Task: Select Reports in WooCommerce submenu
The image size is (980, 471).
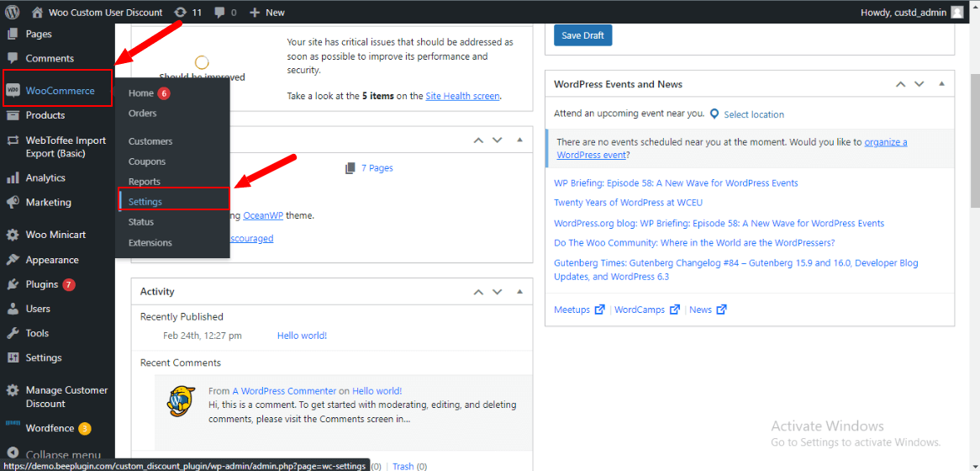Action: tap(145, 182)
